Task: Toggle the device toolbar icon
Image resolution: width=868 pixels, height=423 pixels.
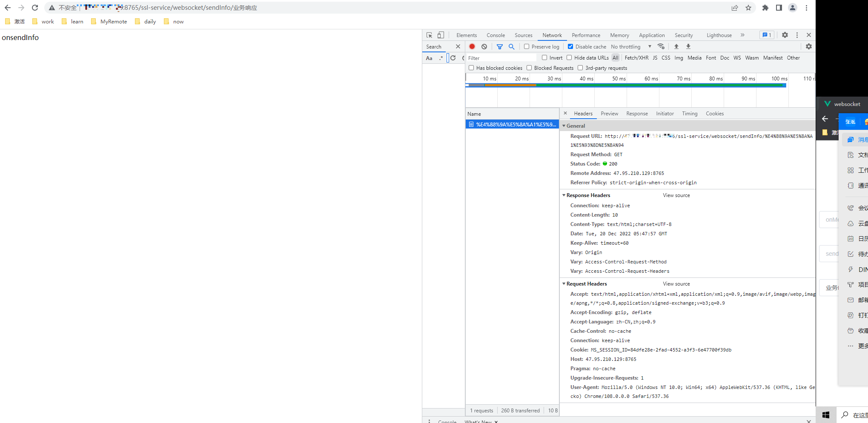Action: [441, 35]
